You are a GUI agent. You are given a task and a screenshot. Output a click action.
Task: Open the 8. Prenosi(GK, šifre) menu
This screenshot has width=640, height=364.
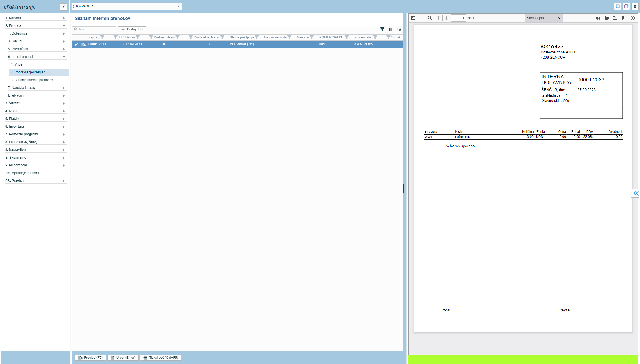click(x=36, y=142)
